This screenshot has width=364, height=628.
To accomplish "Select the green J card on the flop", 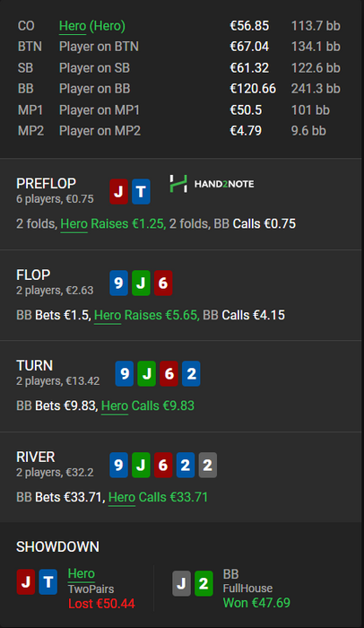I will tap(141, 283).
